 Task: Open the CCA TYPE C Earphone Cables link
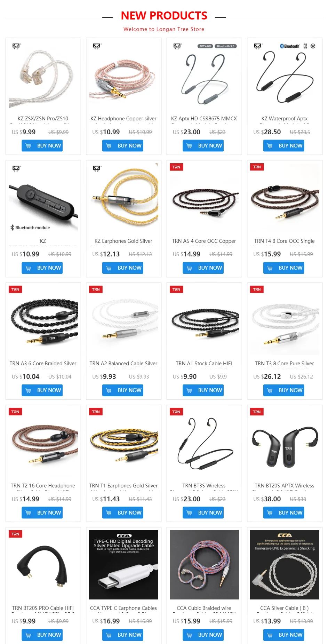click(123, 608)
